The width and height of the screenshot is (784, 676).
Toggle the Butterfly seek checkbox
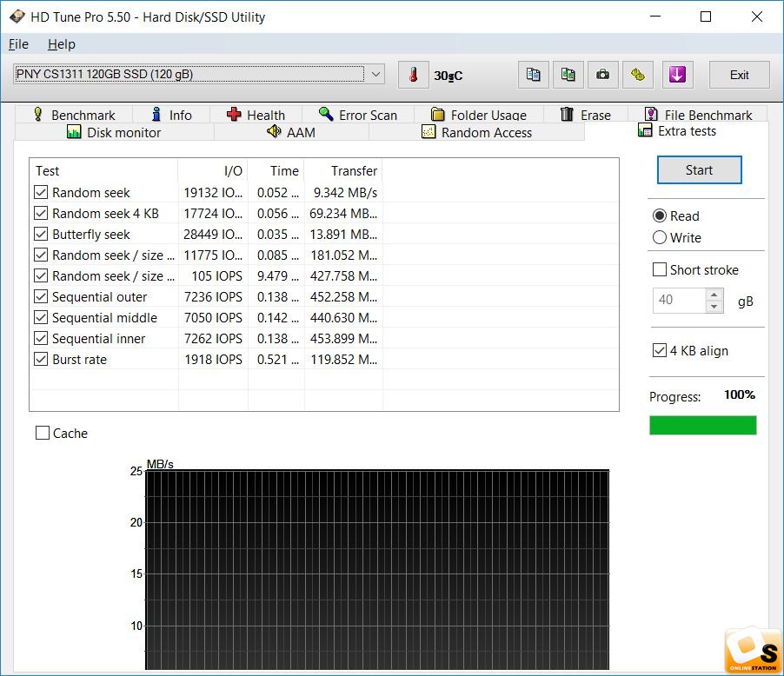tap(41, 235)
